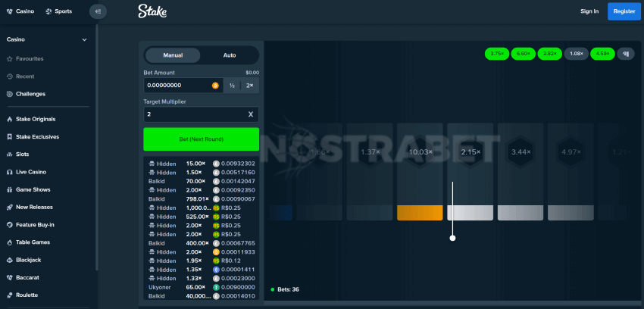Click the Tether coin icon beside 0.00900000

point(216,287)
